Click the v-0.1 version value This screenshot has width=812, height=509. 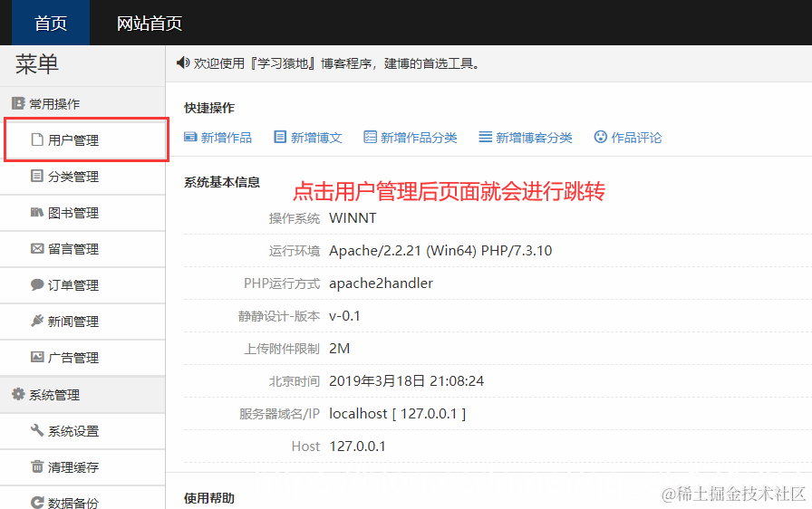coord(345,316)
